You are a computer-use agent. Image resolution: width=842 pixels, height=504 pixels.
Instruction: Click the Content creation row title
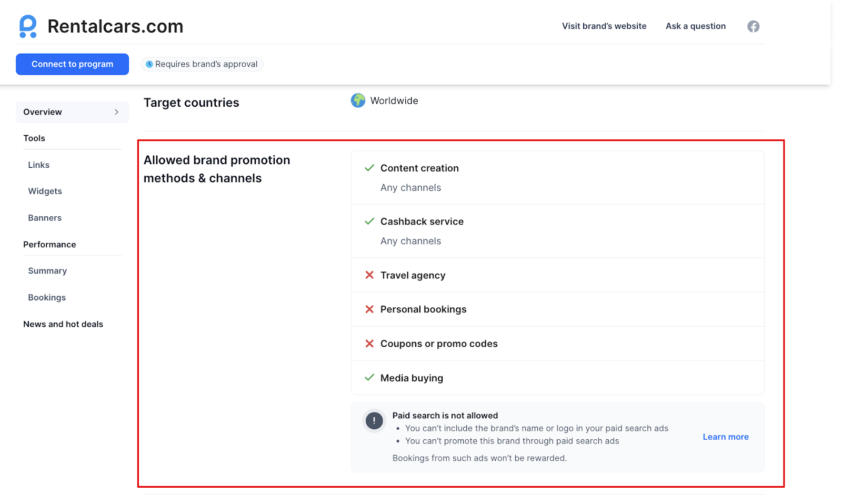click(x=419, y=168)
